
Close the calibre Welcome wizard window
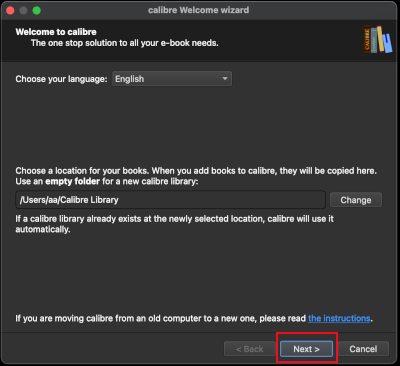10,10
